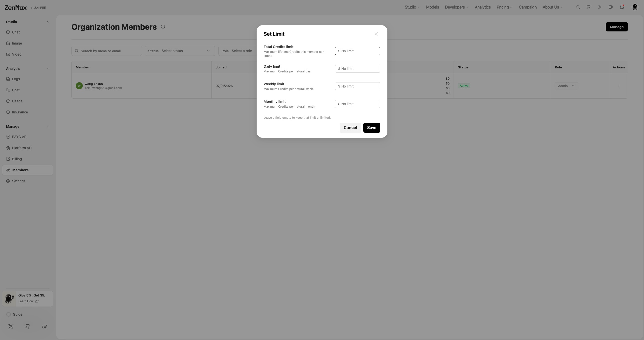Collapse the Manage sidebar section

click(47, 126)
